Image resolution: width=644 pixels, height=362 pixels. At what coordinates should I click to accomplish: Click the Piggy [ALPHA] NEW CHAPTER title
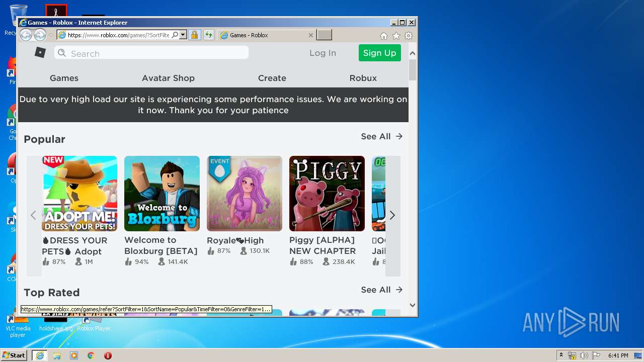point(323,245)
